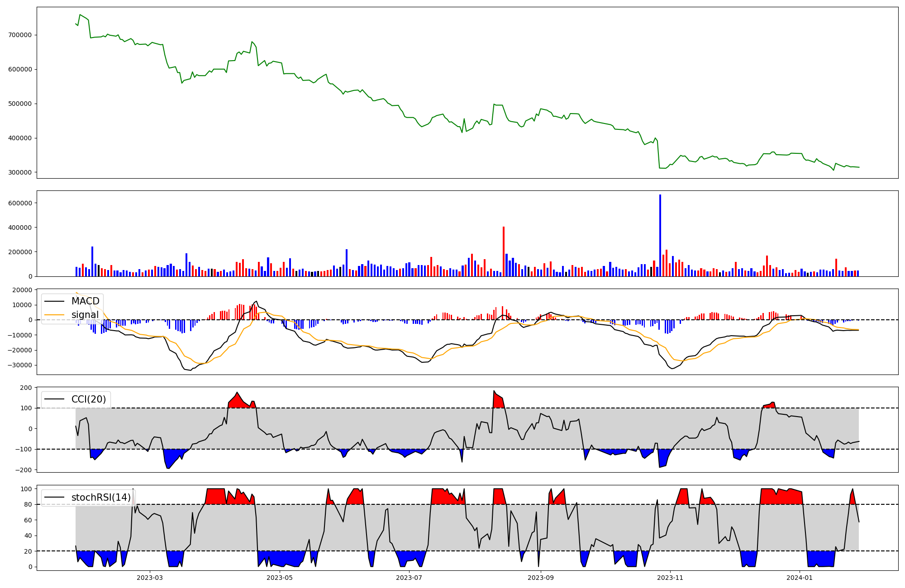Click the -200 tick on CCI axis

(24, 470)
